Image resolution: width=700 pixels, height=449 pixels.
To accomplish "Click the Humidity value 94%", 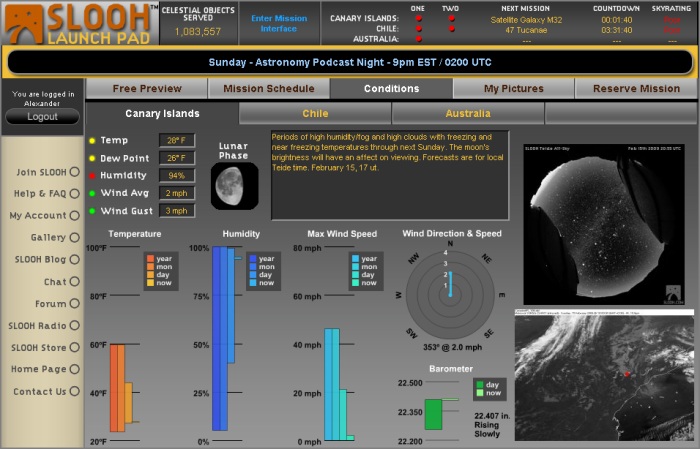I will (177, 175).
